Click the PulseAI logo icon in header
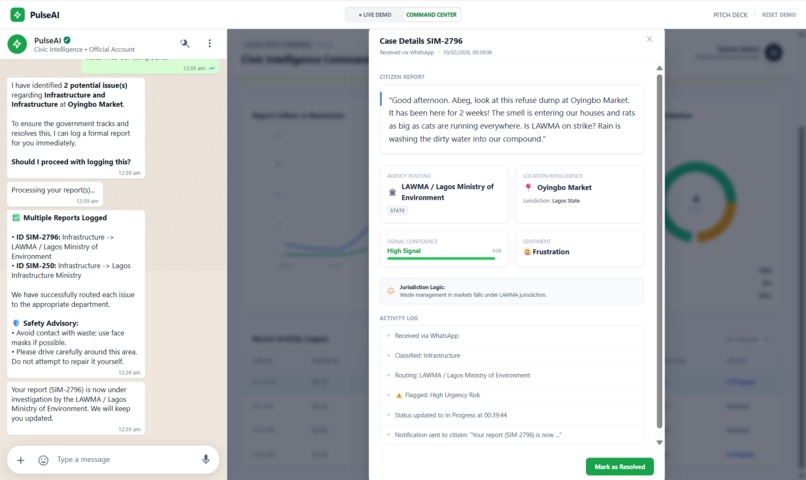806x480 pixels. [17, 14]
